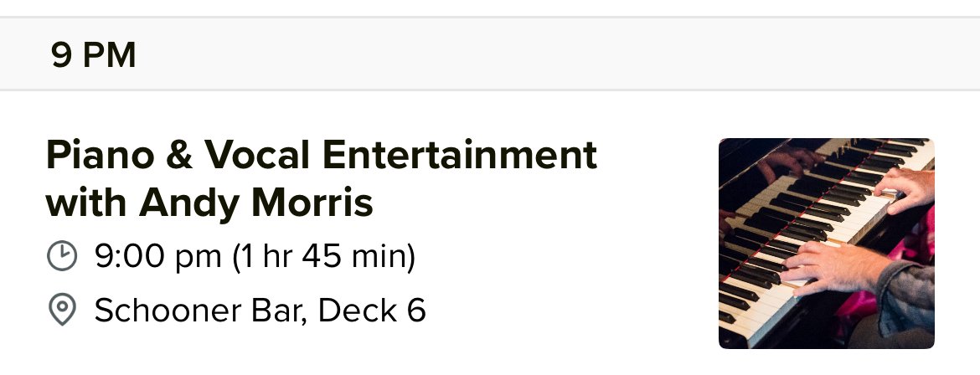
Task: Click the word Schooner in location line
Action: (167, 310)
